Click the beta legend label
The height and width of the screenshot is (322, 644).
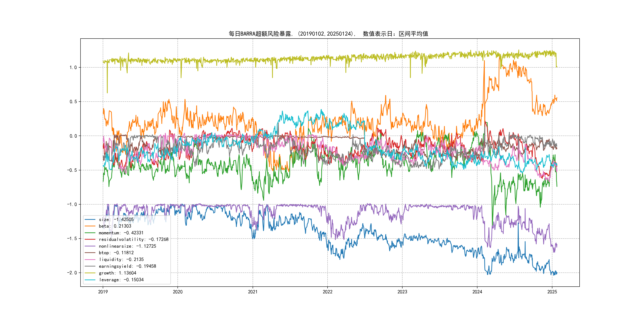coord(115,226)
